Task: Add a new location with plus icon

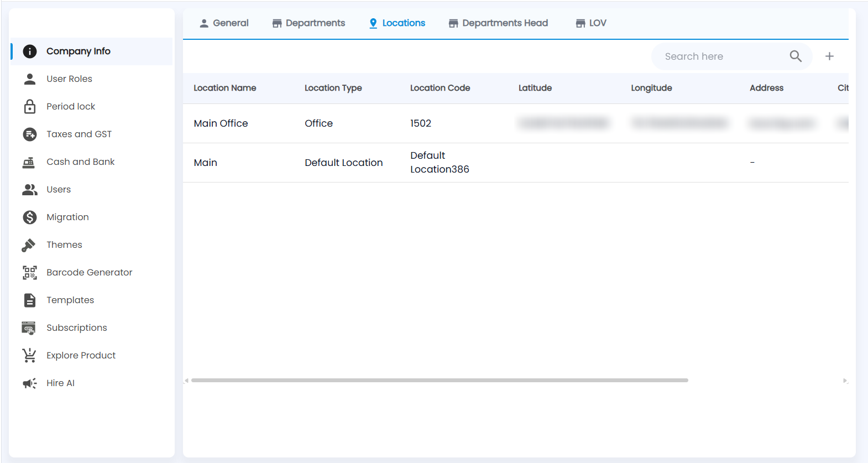Action: (829, 56)
